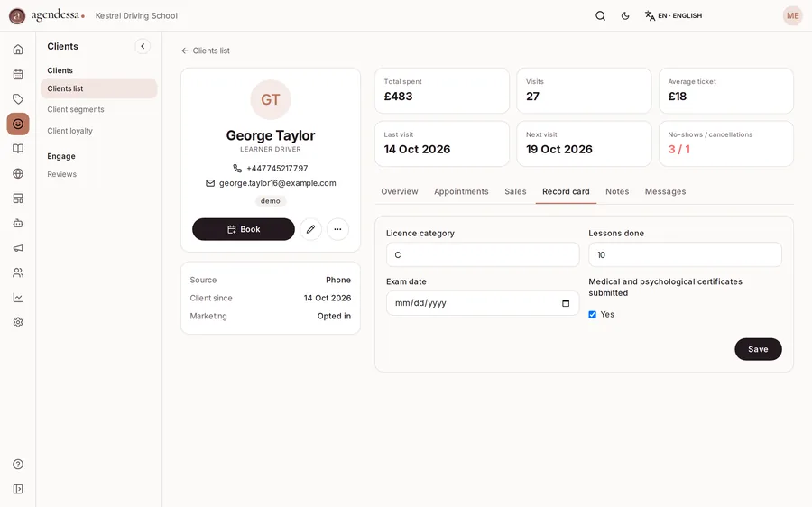
Task: Click the Book button
Action: 244,229
